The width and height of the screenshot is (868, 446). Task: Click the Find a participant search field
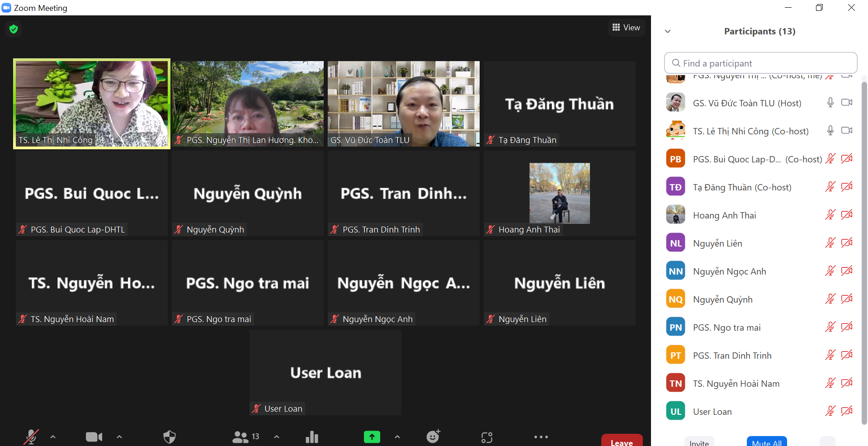tap(760, 63)
